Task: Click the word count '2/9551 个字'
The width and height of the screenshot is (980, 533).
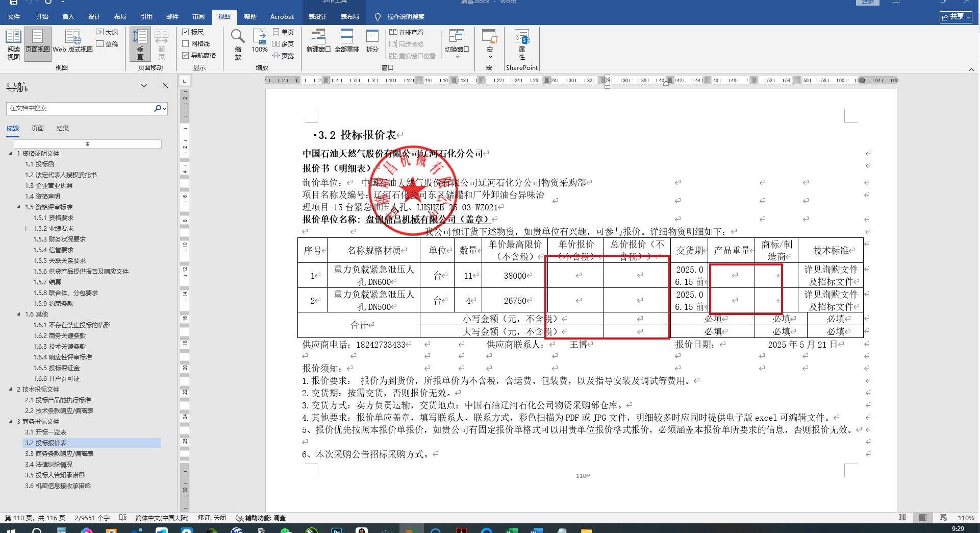Action: click(92, 518)
